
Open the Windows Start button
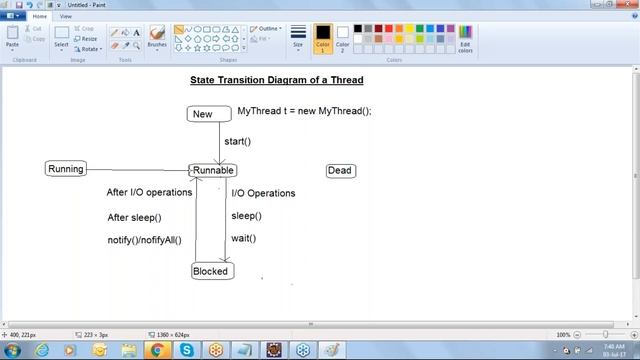pyautogui.click(x=12, y=350)
